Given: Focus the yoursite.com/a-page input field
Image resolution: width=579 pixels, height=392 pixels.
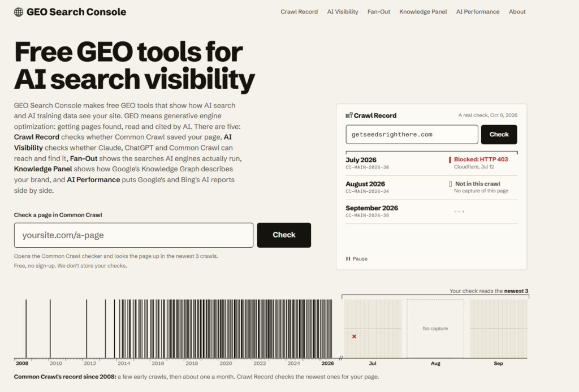Looking at the screenshot, I should point(133,235).
